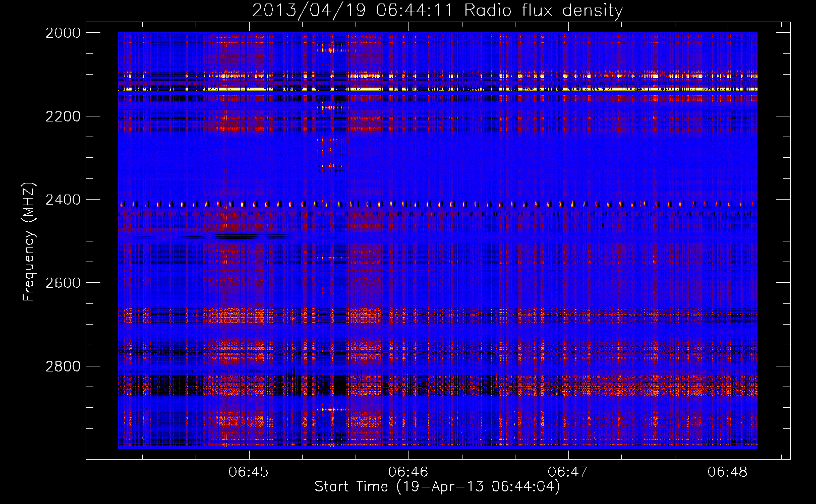Click the "Frequency (MHZ)" axis title
Viewport: 816px width, 504px height.
click(x=29, y=242)
